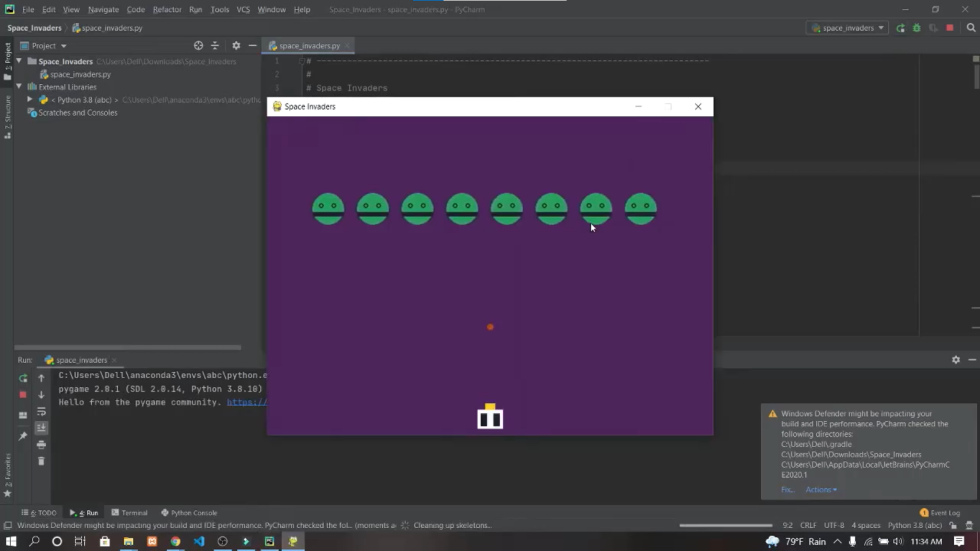
Task: Expand the Python 3.8 (abc) library node
Action: [x=30, y=99]
